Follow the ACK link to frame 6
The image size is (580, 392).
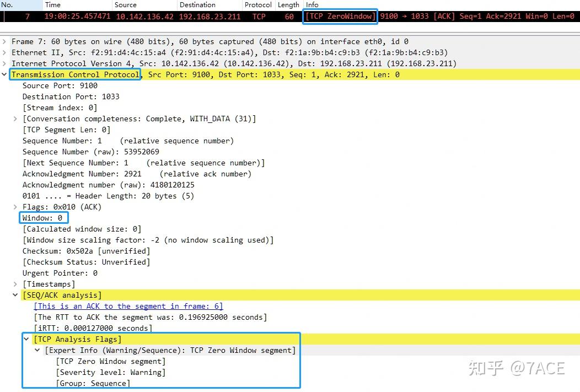click(128, 306)
